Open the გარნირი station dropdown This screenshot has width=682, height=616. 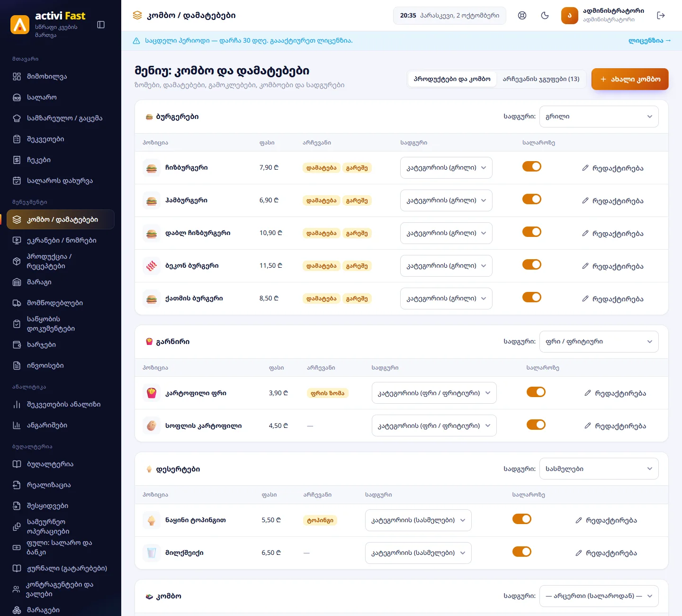tap(599, 342)
